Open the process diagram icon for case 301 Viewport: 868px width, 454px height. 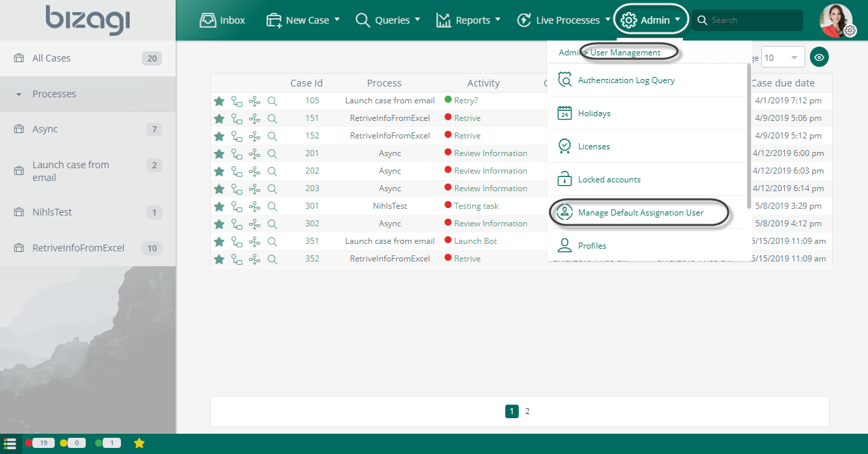click(254, 206)
